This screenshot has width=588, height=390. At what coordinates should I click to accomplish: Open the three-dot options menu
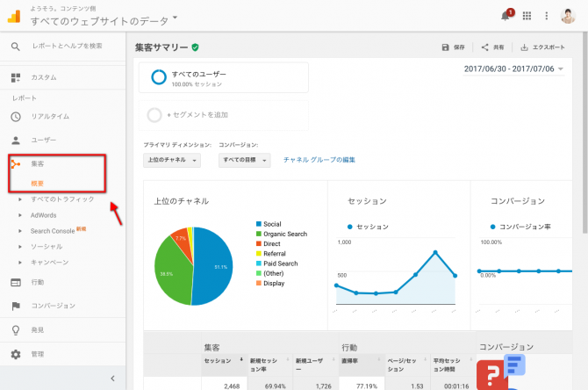click(x=547, y=16)
